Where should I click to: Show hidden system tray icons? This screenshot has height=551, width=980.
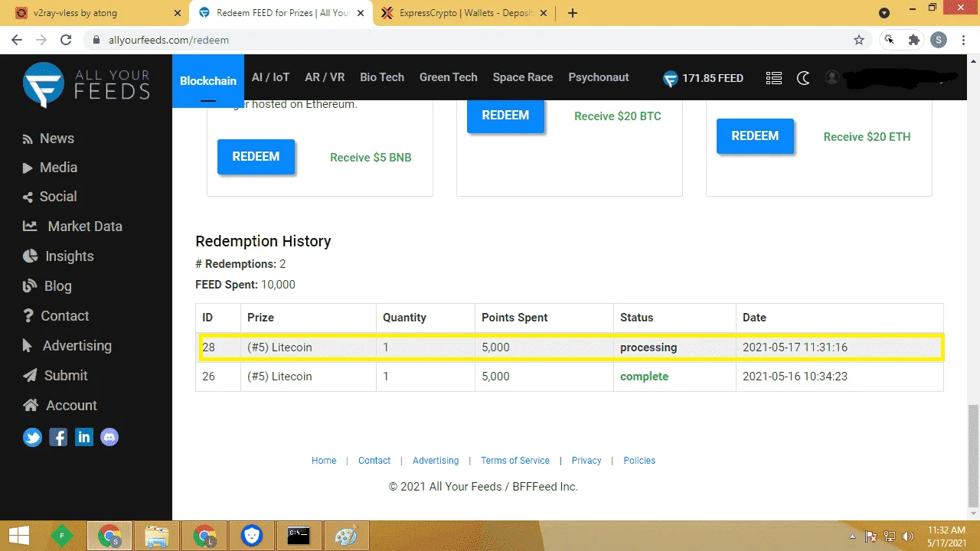tap(853, 536)
